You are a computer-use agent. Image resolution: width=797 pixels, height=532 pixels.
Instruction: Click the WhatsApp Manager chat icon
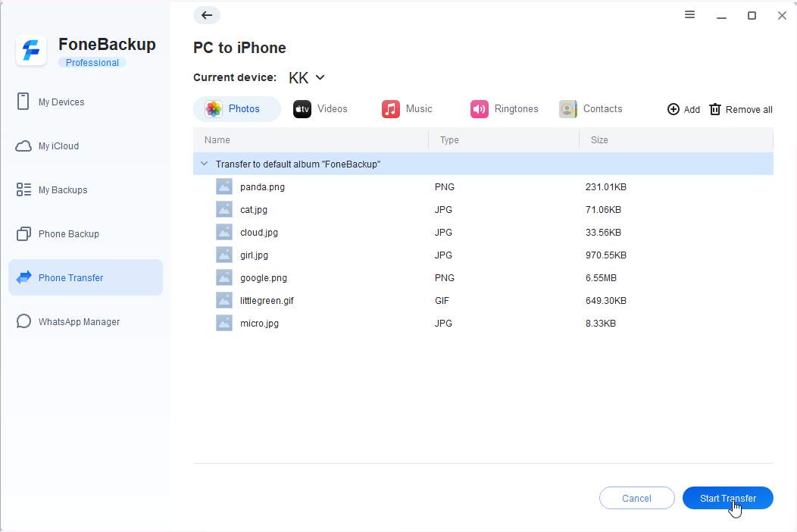pos(23,321)
